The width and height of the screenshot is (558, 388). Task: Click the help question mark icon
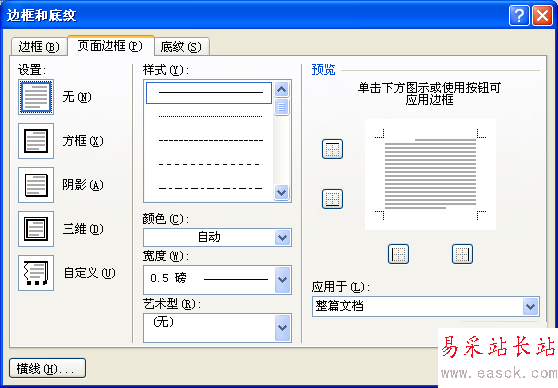(519, 16)
